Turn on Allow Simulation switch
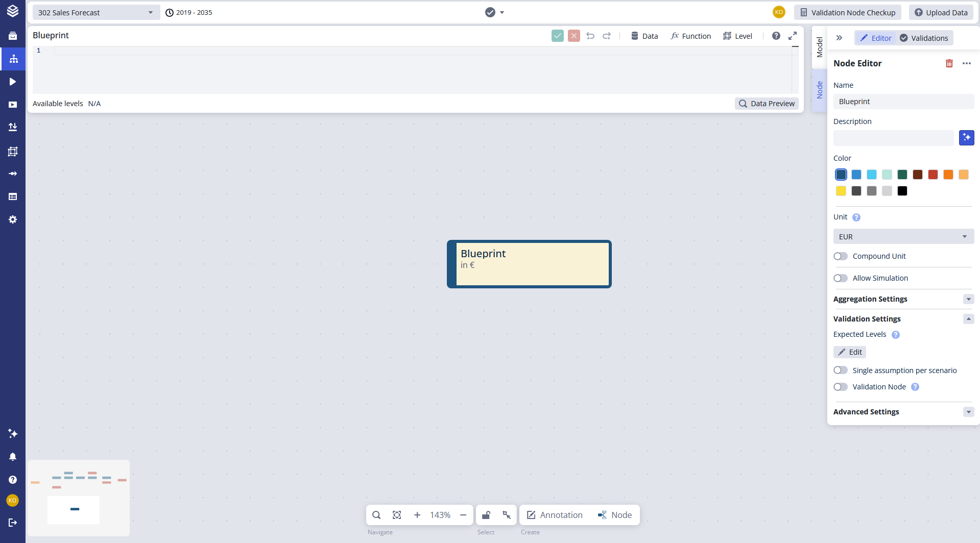 click(841, 278)
